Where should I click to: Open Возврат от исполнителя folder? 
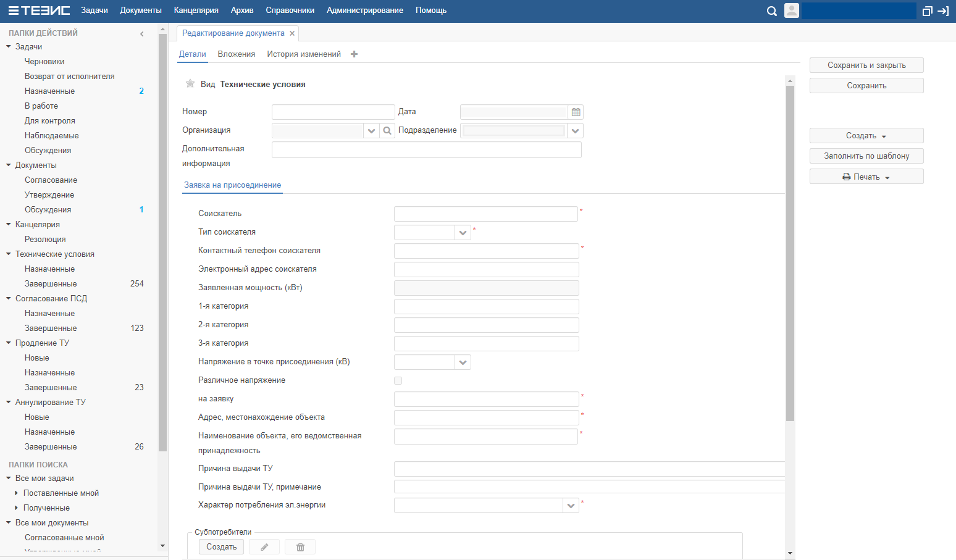(x=70, y=76)
